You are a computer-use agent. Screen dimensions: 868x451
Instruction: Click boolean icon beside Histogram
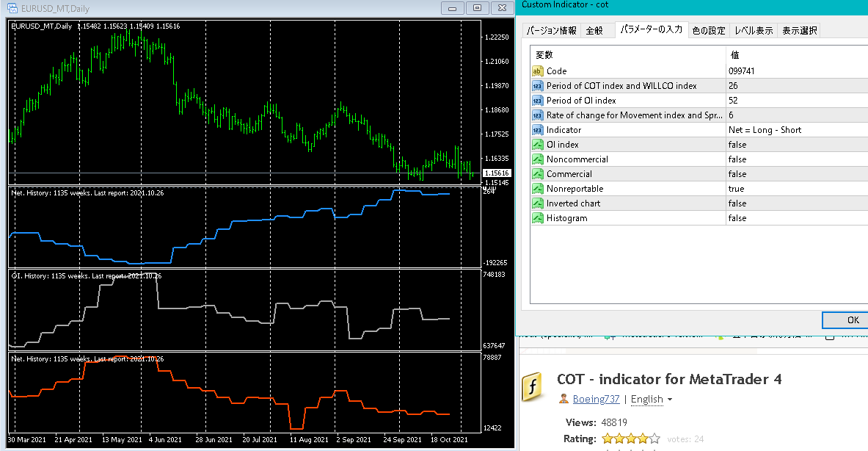click(x=537, y=217)
